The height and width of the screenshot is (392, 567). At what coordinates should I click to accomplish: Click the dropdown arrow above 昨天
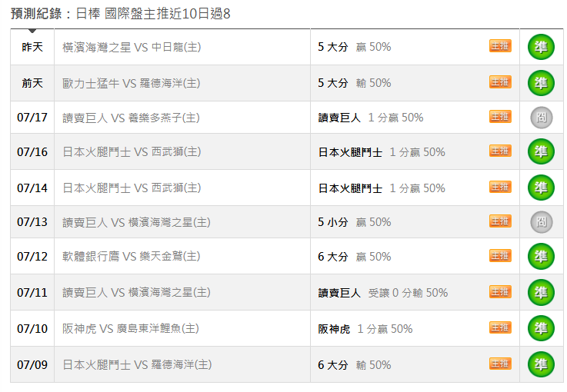point(32,31)
